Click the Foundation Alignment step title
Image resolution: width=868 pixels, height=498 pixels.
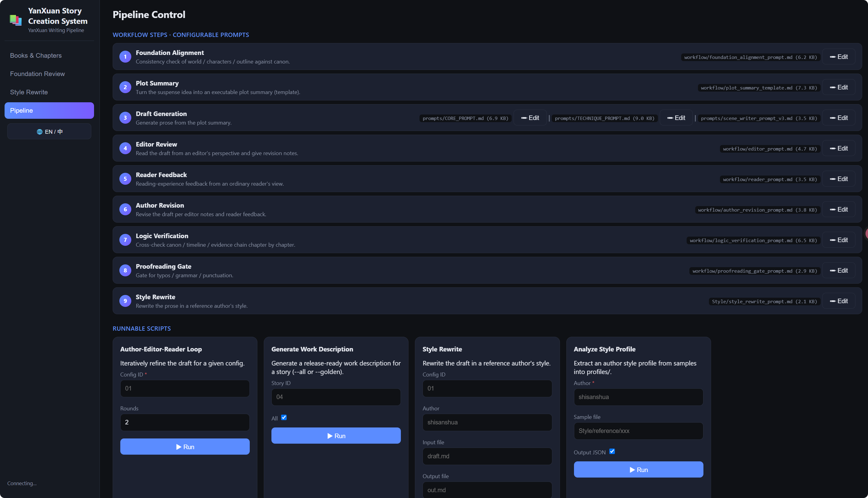(x=170, y=53)
